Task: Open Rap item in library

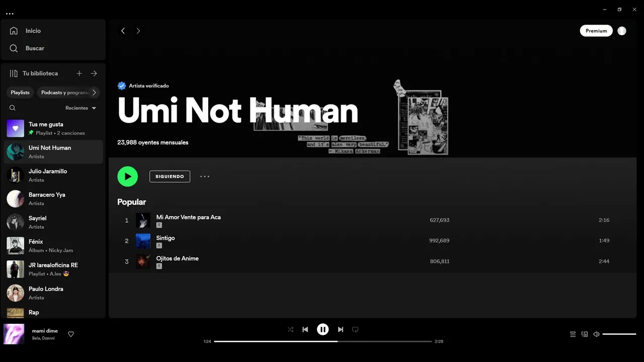Action: point(53,312)
